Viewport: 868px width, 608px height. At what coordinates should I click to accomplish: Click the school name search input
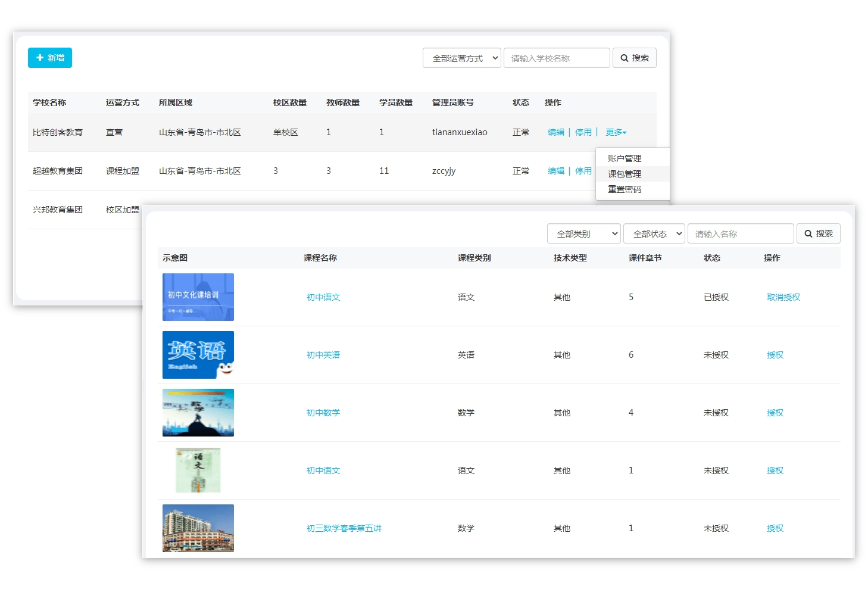tap(556, 58)
